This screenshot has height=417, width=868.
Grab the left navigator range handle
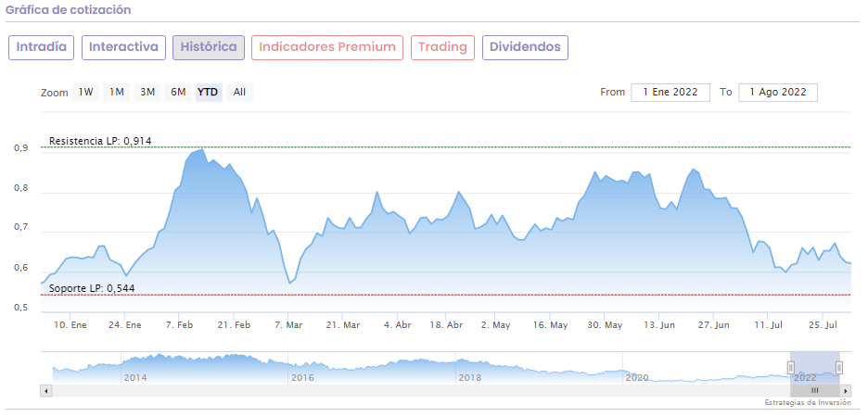(791, 367)
